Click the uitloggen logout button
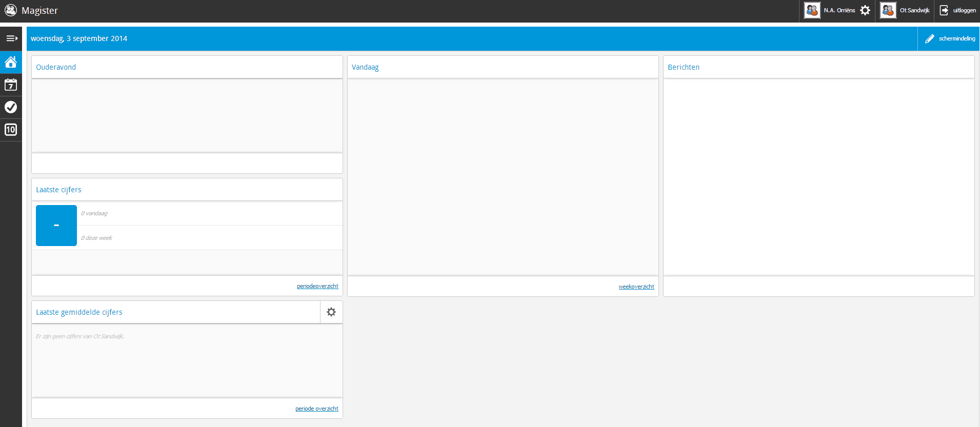 pos(958,10)
